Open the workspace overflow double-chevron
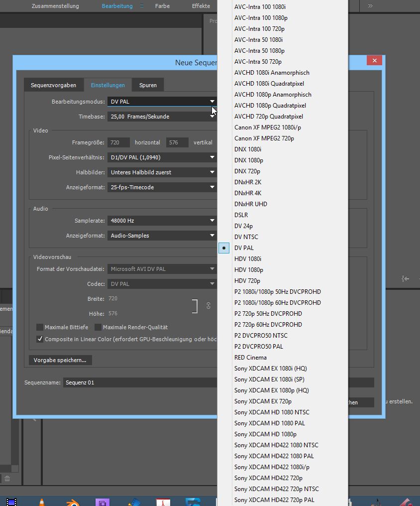The height and width of the screenshot is (506, 420). (370, 6)
